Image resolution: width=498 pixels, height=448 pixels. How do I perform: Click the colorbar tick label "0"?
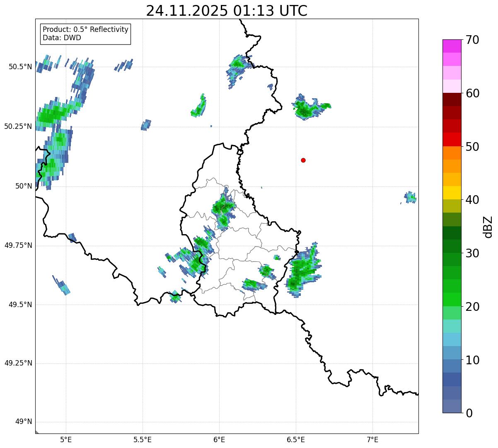[469, 413]
